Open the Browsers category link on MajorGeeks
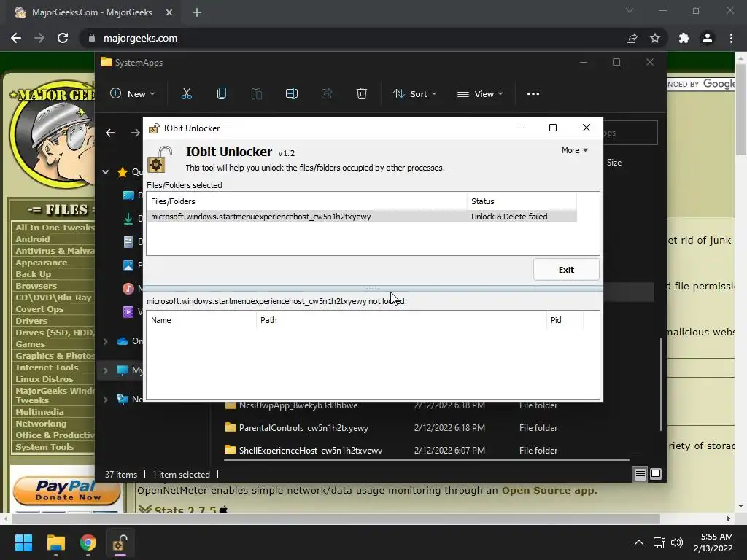Viewport: 747px width, 560px height. tap(36, 286)
